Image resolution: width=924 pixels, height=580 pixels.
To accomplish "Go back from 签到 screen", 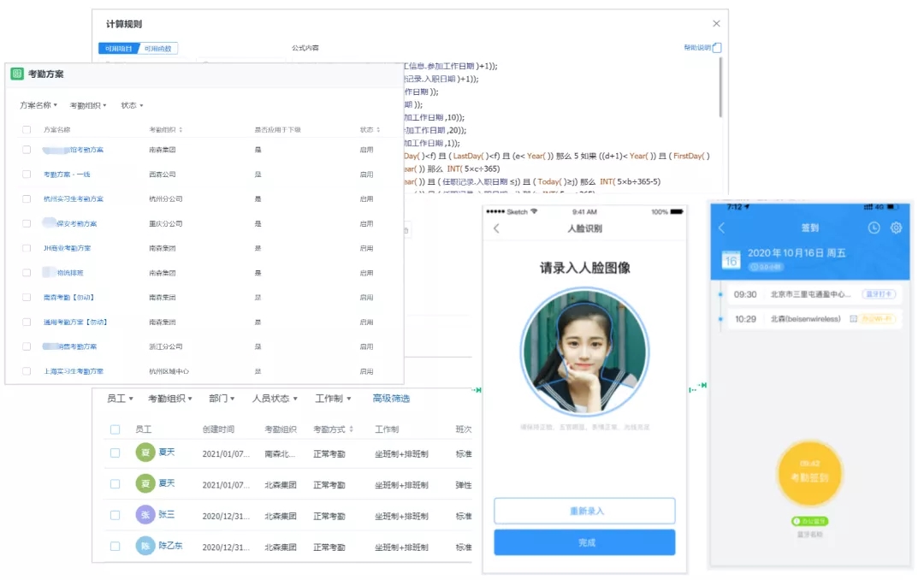I will 721,228.
